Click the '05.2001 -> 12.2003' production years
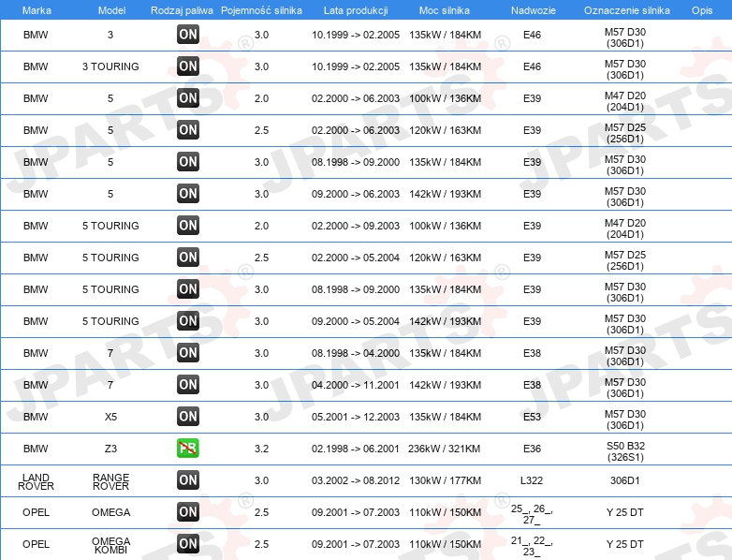 tap(356, 417)
